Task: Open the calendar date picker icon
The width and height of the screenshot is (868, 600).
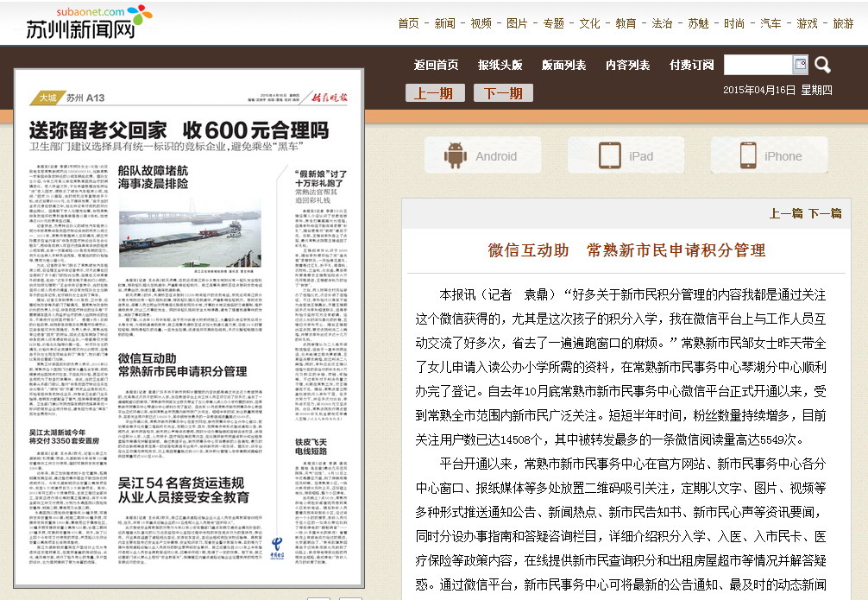Action: pyautogui.click(x=801, y=64)
